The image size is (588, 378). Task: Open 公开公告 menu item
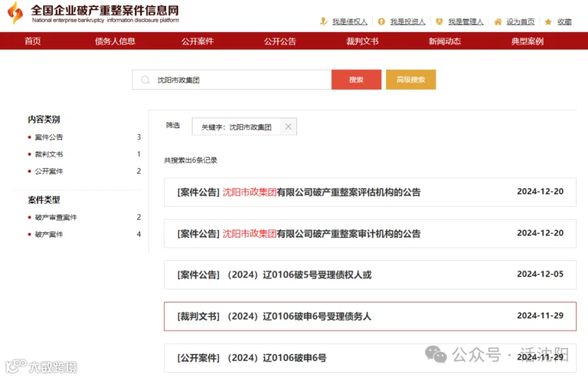tap(280, 41)
